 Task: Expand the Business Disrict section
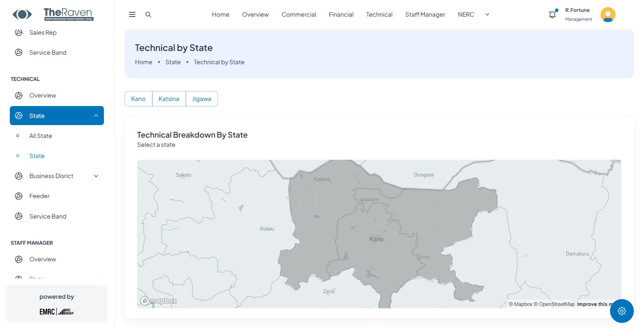[96, 176]
